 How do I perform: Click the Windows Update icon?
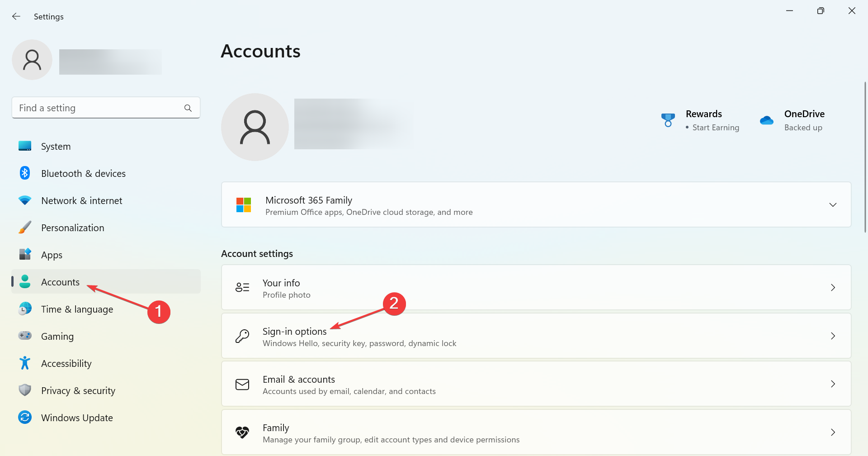pos(25,417)
